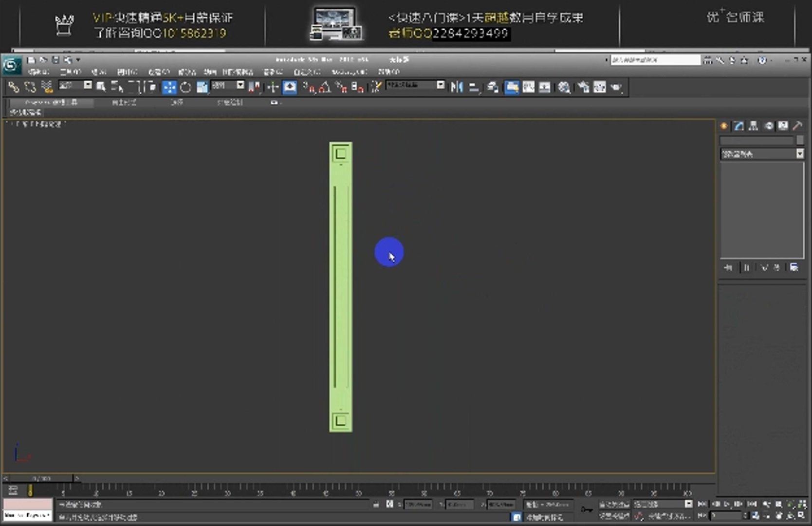Viewport: 812px width, 526px height.
Task: Activate the Select Object tool
Action: pyautogui.click(x=101, y=87)
